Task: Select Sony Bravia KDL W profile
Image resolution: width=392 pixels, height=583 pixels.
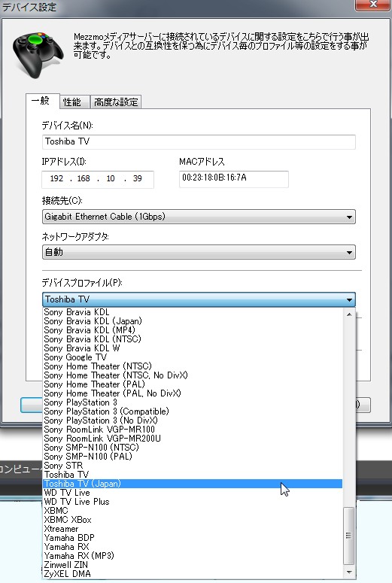Action: coord(193,348)
